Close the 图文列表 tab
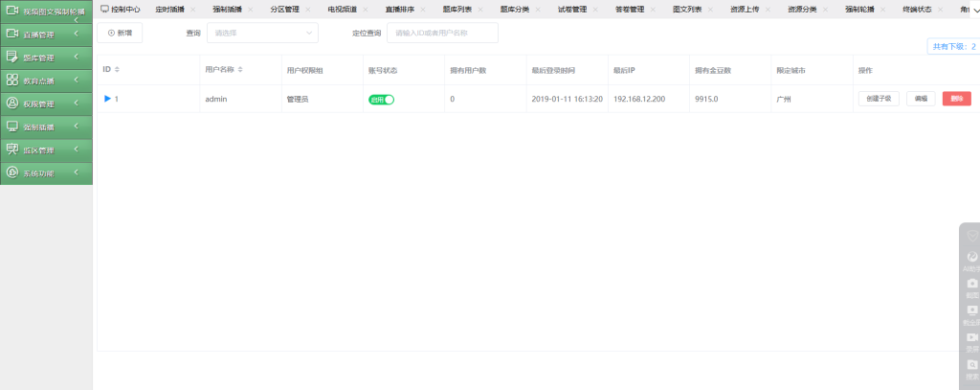Image resolution: width=980 pixels, height=390 pixels. [710, 10]
